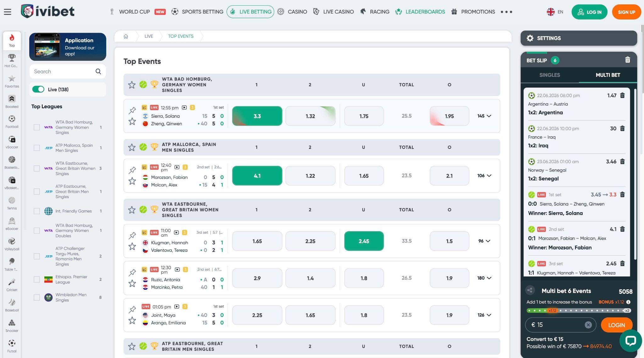Open the more navigation items ellipsis

(506, 12)
